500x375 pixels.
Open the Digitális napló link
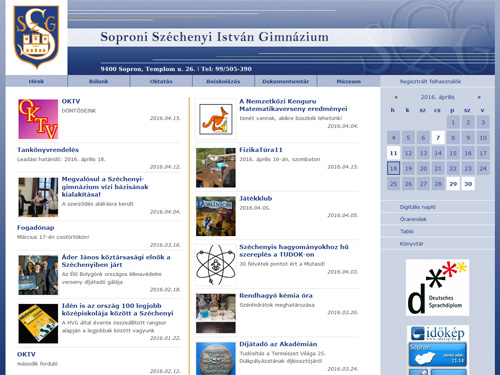[418, 207]
